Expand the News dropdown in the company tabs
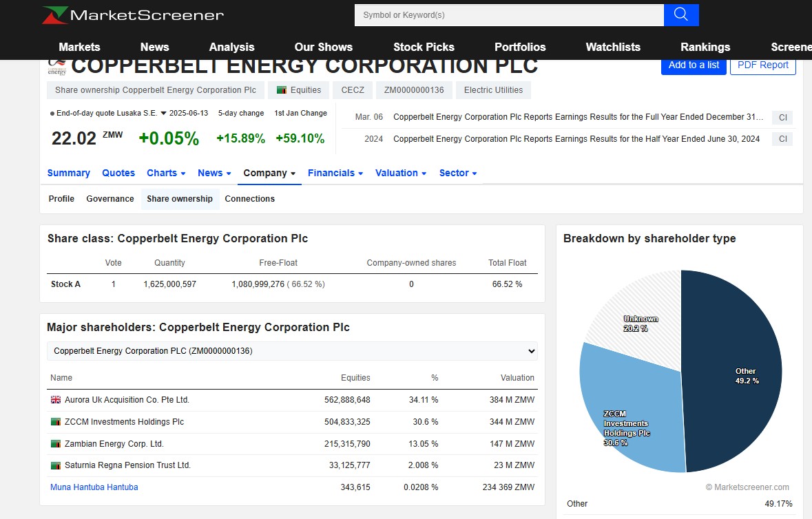Viewport: 812px width, 519px height. (214, 173)
